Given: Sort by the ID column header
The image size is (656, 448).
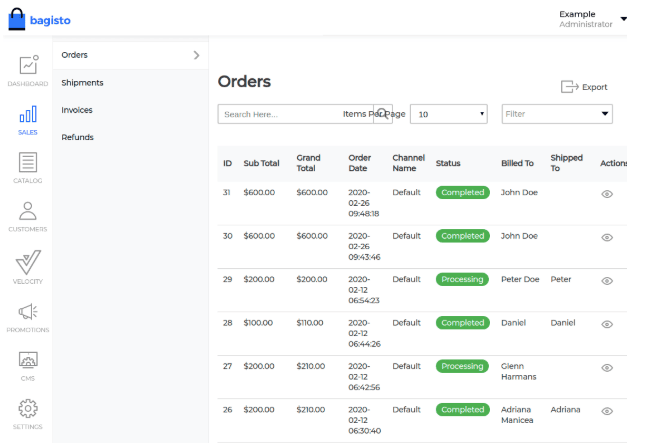Looking at the screenshot, I should (227, 163).
